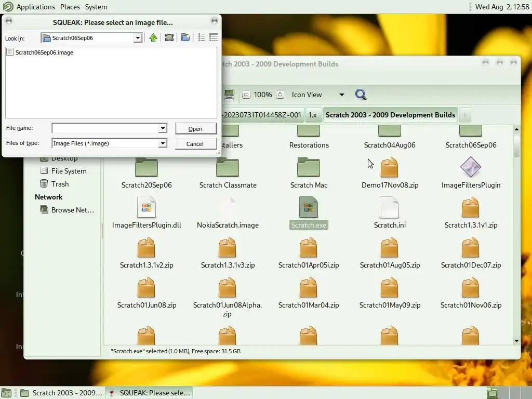
Task: Select ImageFiltersPlugin.dll file
Action: click(x=147, y=213)
